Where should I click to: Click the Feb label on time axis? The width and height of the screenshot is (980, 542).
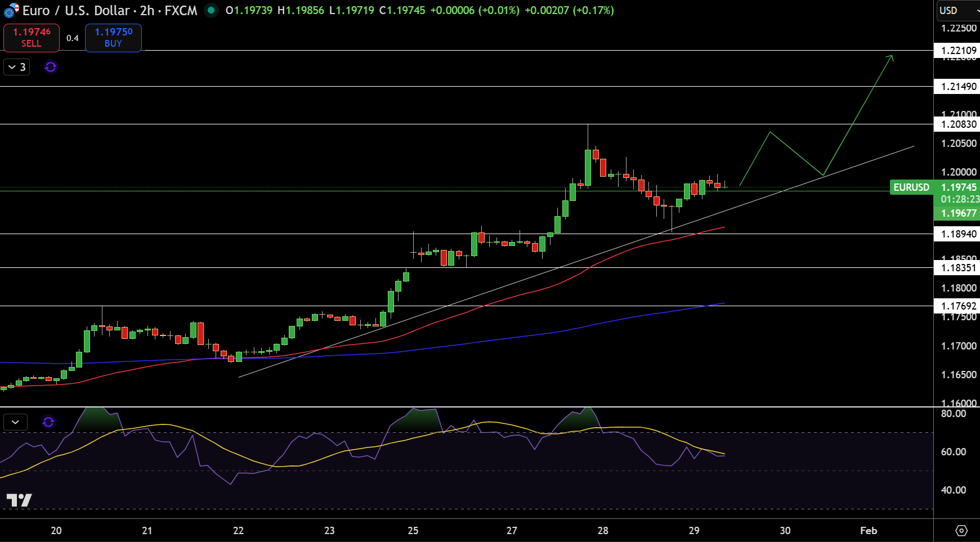(x=869, y=530)
